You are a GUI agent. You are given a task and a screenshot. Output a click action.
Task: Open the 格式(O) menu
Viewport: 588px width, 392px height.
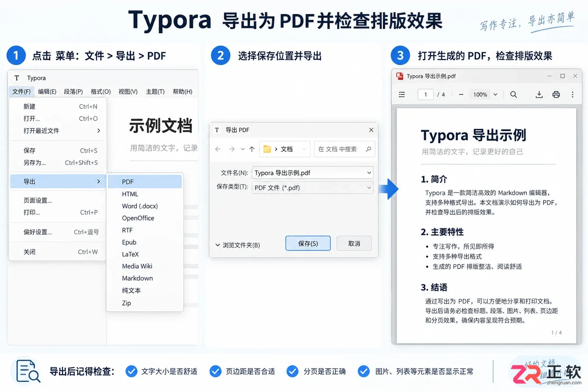(101, 92)
